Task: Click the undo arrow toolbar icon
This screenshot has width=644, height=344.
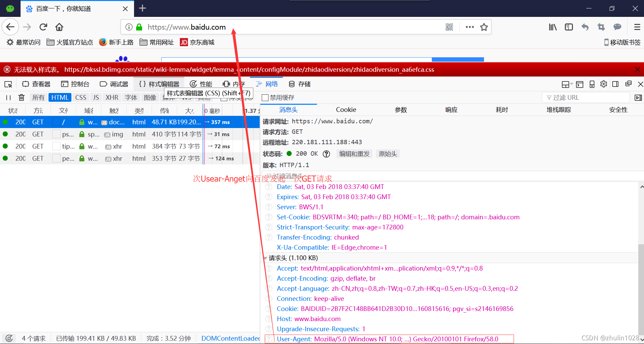Action: tap(585, 27)
